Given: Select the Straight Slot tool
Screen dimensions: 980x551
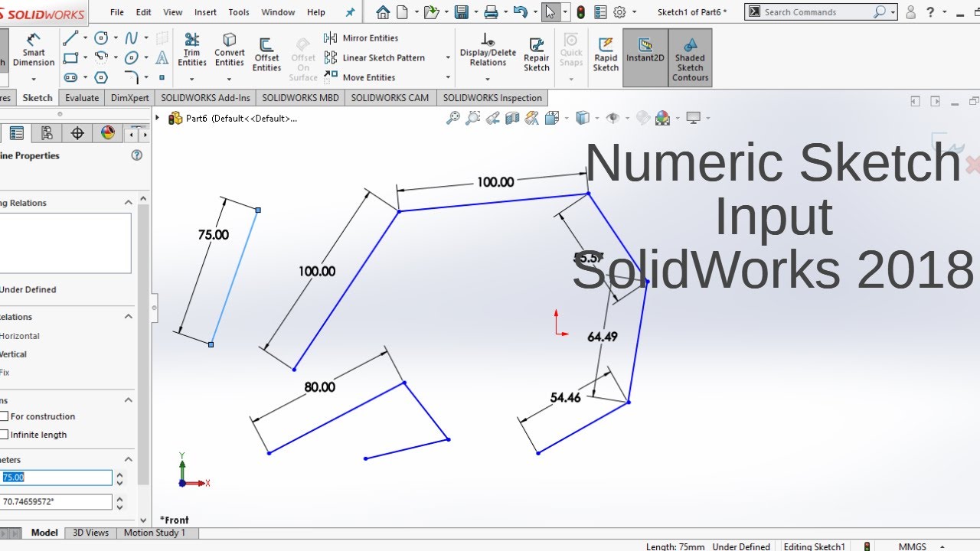Looking at the screenshot, I should point(70,77).
